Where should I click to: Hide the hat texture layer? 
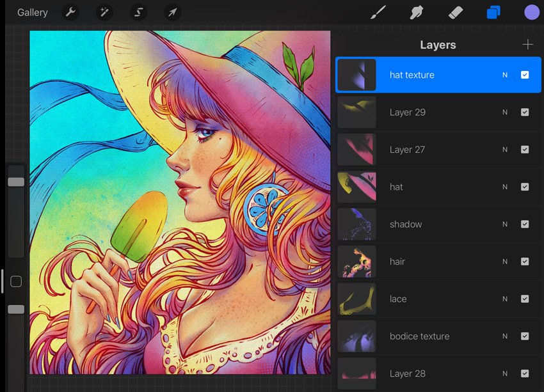[525, 75]
